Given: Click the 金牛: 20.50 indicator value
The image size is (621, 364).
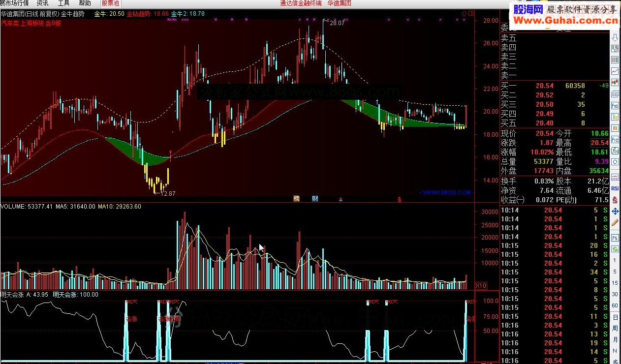Looking at the screenshot, I should tap(109, 14).
